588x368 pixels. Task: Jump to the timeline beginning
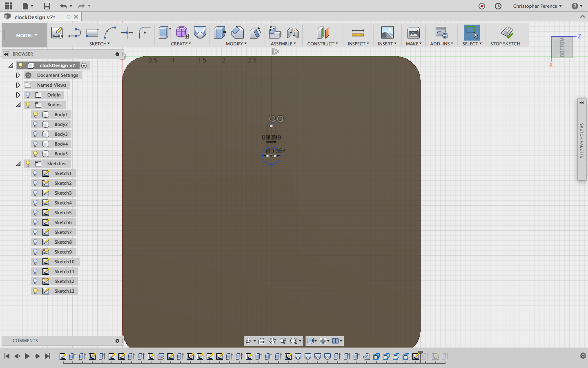(x=7, y=356)
